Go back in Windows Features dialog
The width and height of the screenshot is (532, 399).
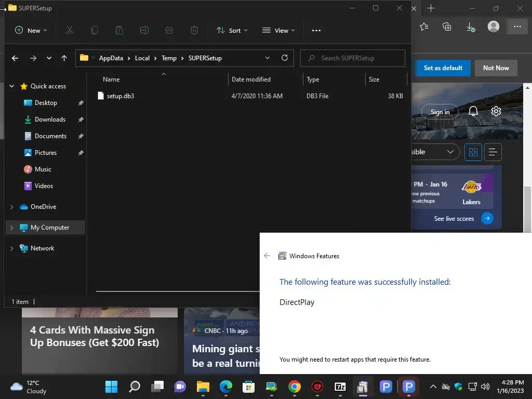click(268, 256)
